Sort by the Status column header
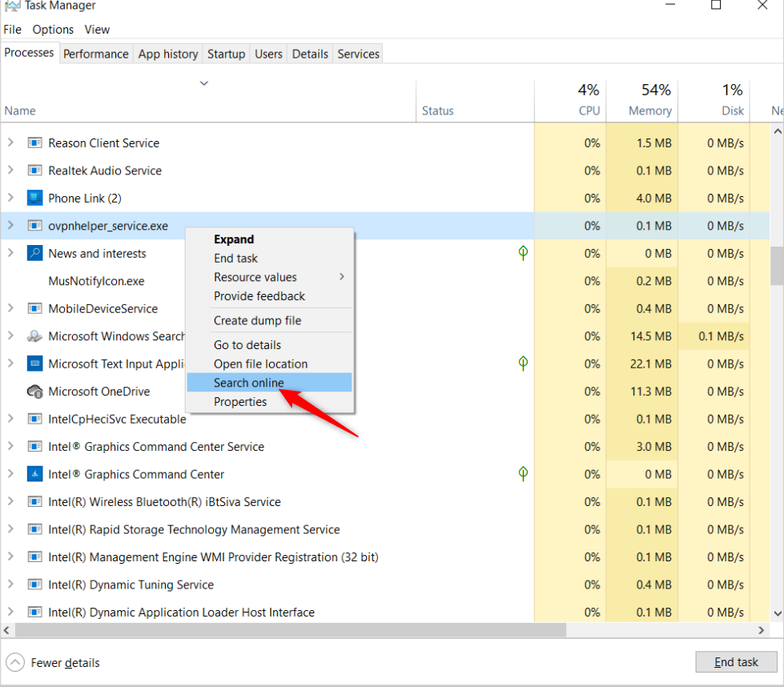The height and width of the screenshot is (687, 784). click(475, 100)
